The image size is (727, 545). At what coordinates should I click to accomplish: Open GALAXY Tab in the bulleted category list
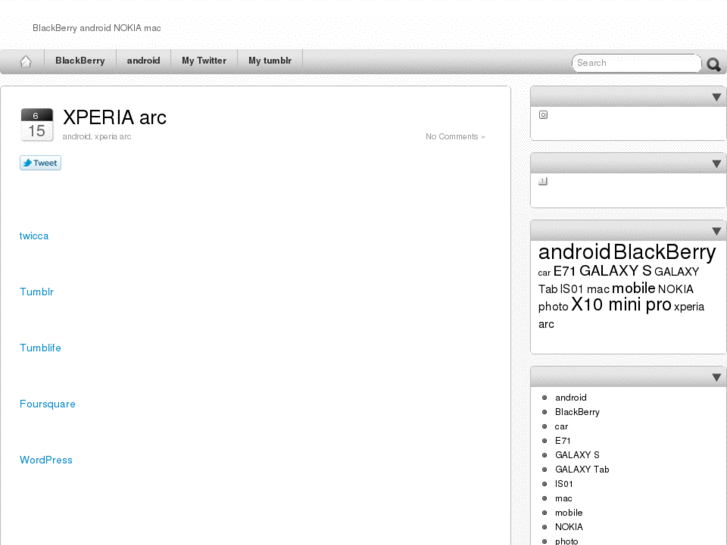coord(582,469)
